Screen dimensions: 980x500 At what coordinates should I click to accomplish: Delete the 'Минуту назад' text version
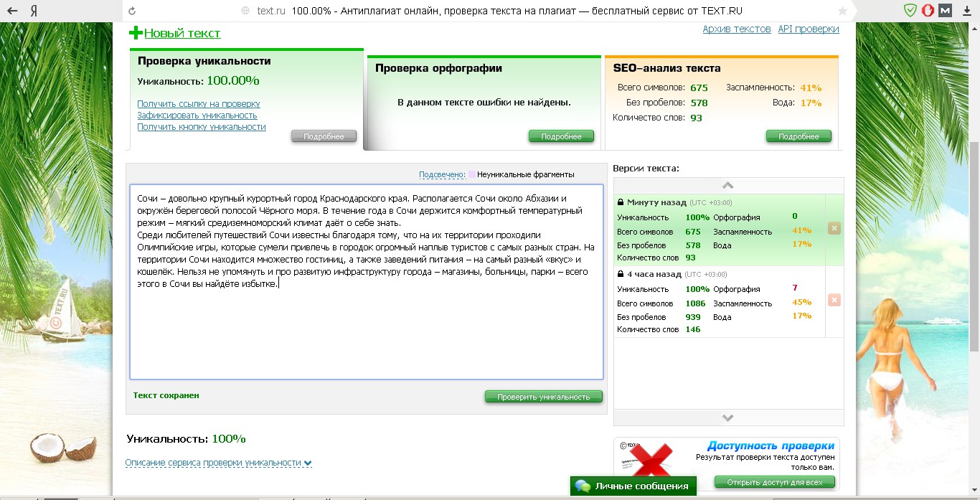pyautogui.click(x=834, y=228)
